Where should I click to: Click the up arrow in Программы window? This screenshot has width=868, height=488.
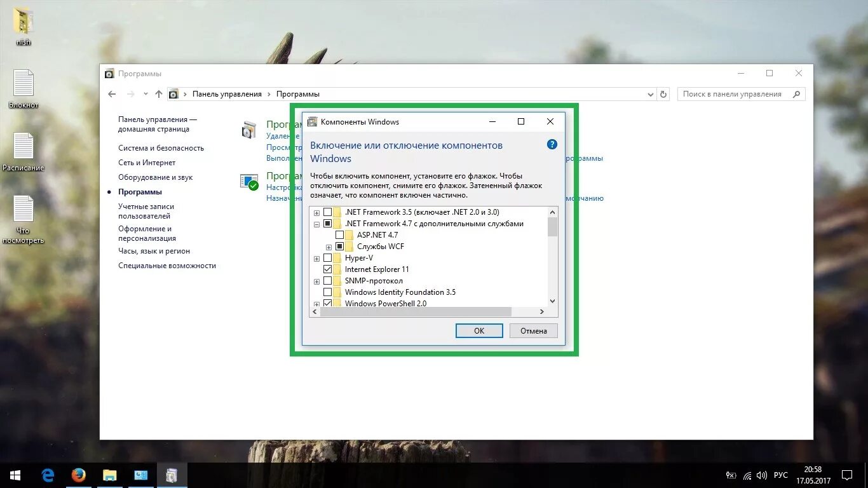(x=159, y=94)
